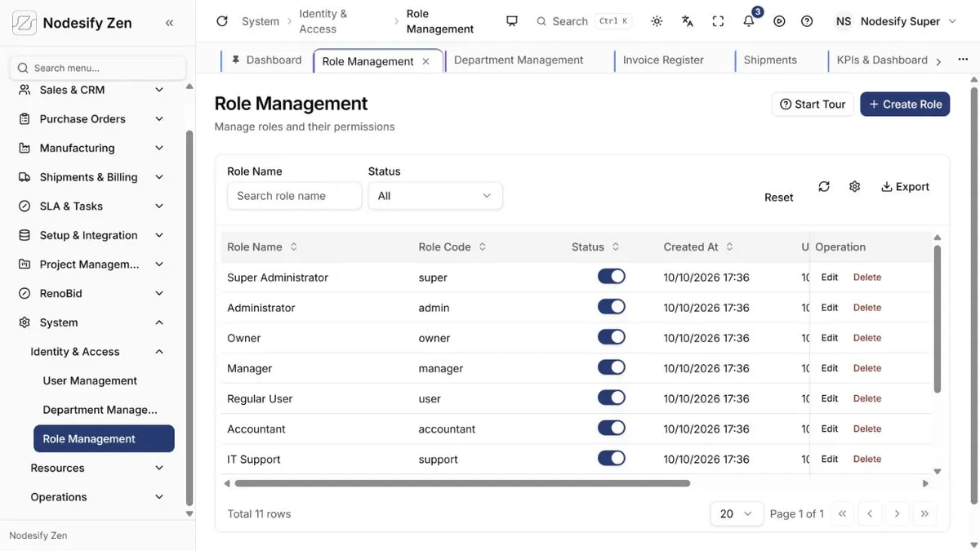
Task: Click the pin icon on Dashboard tab
Action: click(236, 60)
